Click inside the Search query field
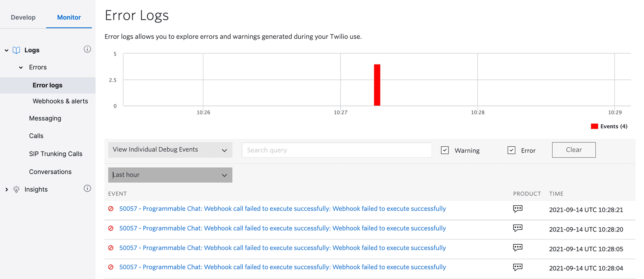This screenshot has width=644, height=279. [x=336, y=150]
